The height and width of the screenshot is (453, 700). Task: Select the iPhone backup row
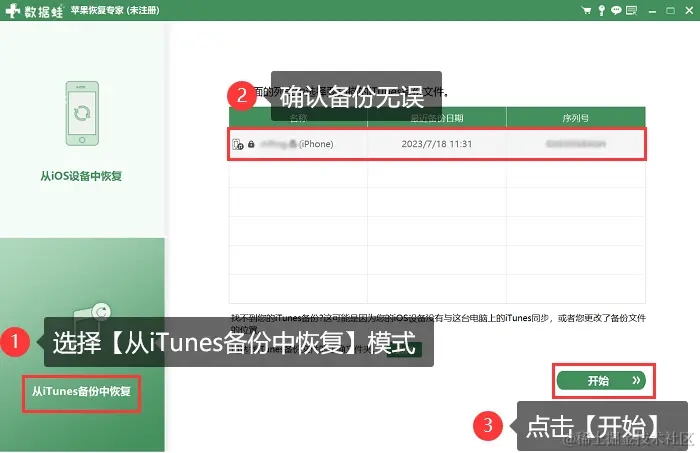[437, 144]
